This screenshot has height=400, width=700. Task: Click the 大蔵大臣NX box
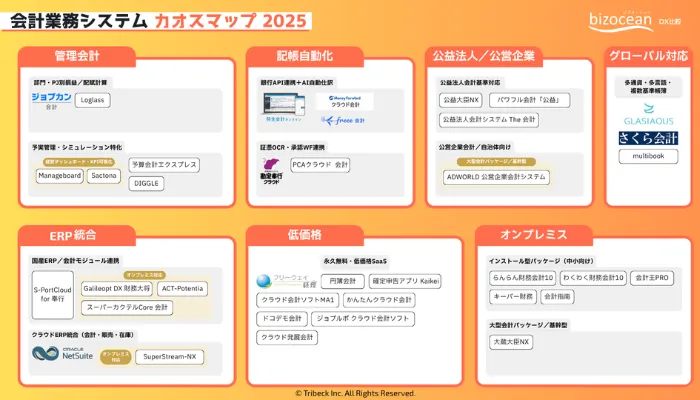pyautogui.click(x=511, y=342)
